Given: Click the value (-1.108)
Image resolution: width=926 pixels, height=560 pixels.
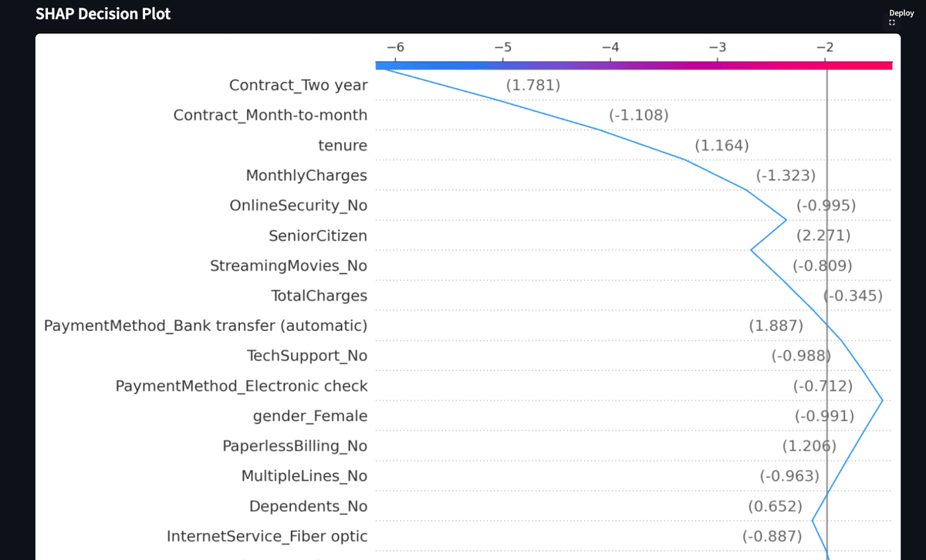Looking at the screenshot, I should [638, 115].
